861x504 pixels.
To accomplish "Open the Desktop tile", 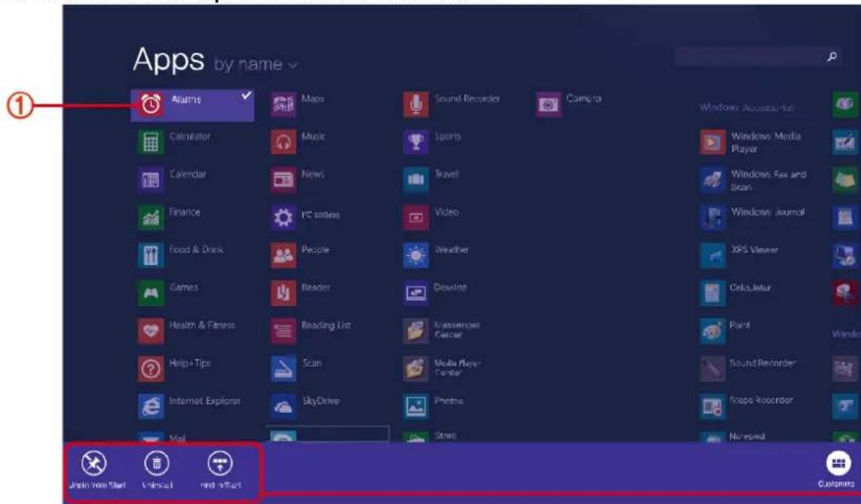I will click(436, 293).
